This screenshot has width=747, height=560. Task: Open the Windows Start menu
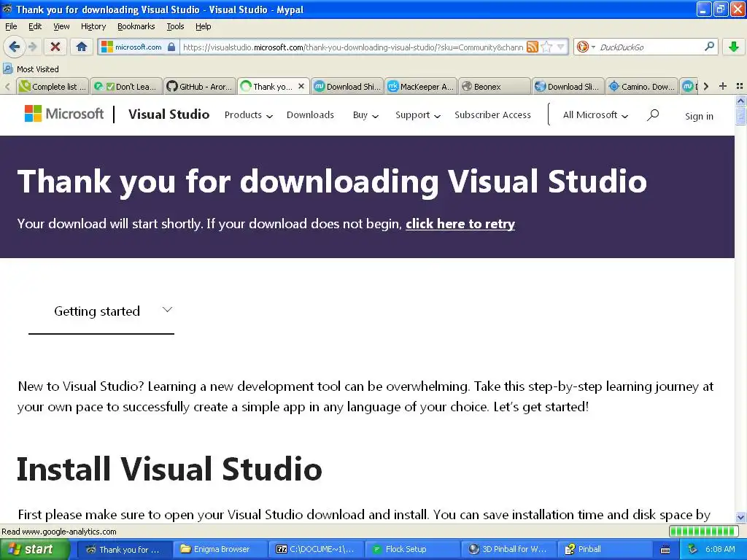coord(35,549)
